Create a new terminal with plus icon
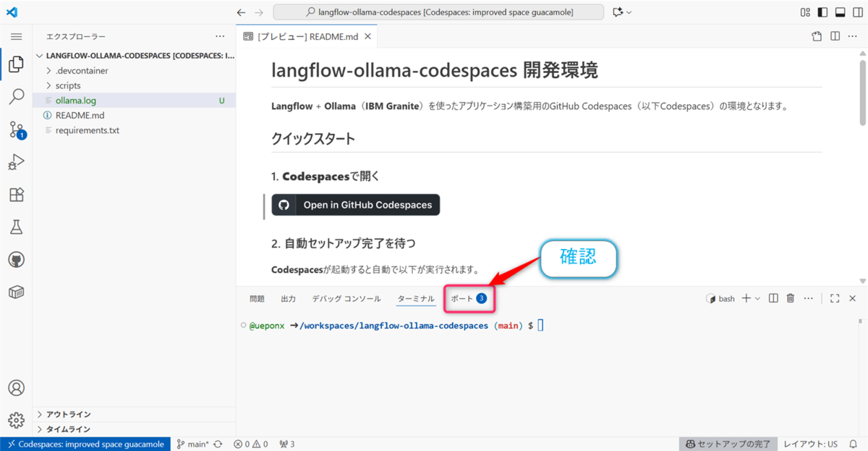Image resolution: width=868 pixels, height=451 pixels. pyautogui.click(x=746, y=298)
